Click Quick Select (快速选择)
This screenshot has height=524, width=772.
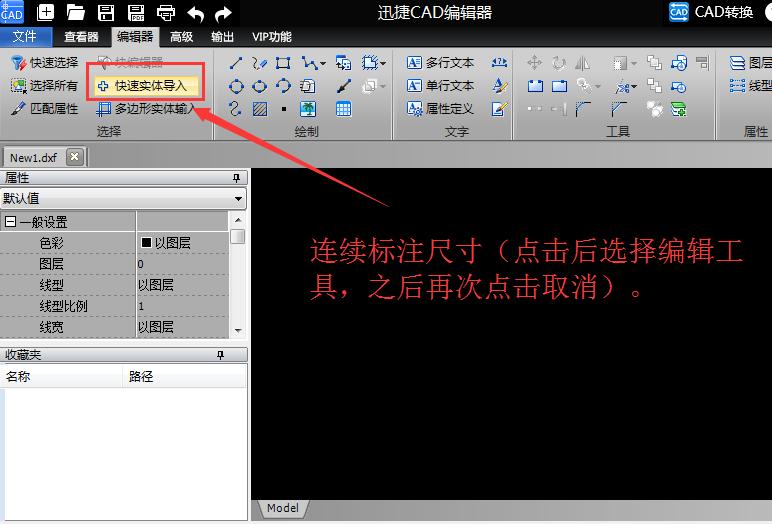[44, 63]
